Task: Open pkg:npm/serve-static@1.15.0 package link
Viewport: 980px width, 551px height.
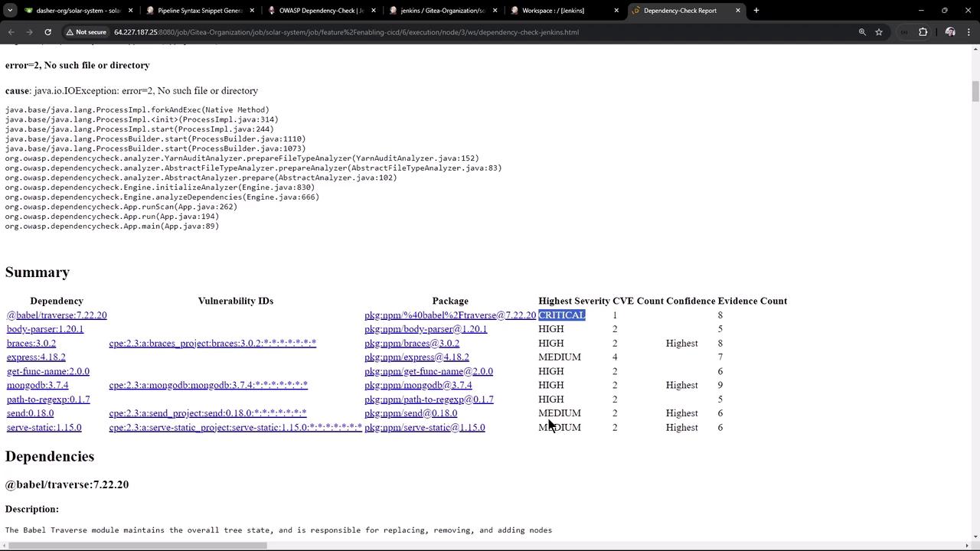Action: pyautogui.click(x=425, y=428)
